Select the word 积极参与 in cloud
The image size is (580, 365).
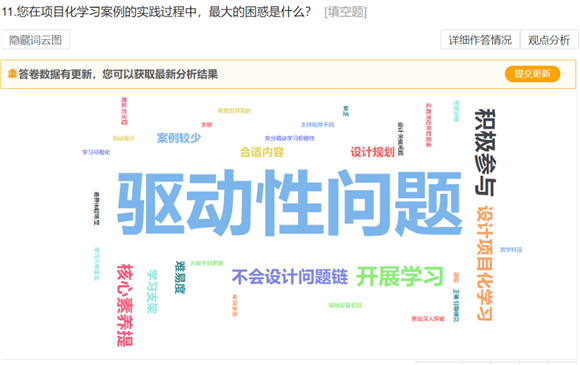click(x=485, y=152)
